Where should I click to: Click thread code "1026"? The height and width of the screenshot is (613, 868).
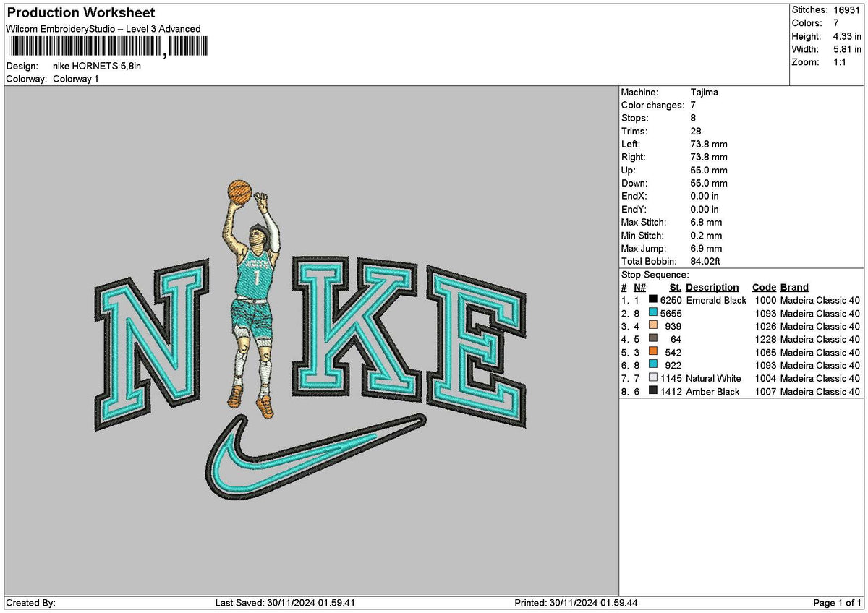(x=765, y=326)
